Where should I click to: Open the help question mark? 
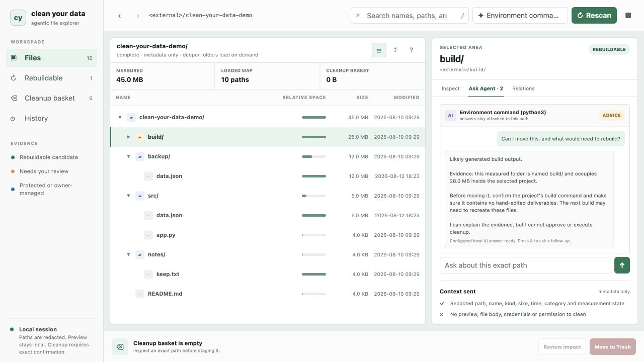(411, 50)
